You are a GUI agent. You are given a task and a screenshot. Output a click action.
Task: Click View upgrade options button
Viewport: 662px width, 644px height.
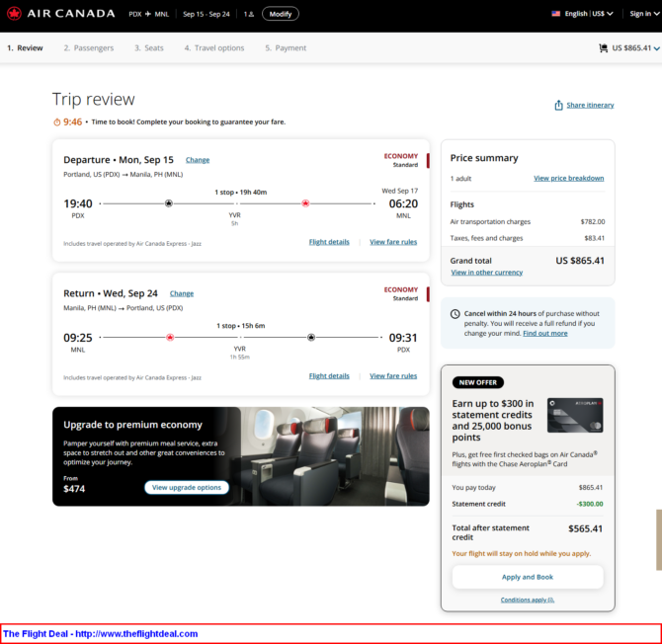pyautogui.click(x=186, y=487)
